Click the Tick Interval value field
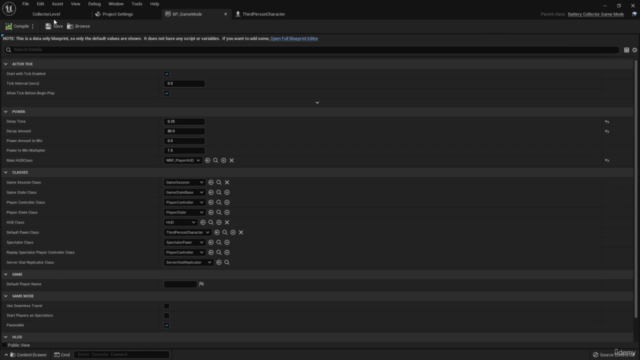Viewport: 640px width, 360px height. 184,84
